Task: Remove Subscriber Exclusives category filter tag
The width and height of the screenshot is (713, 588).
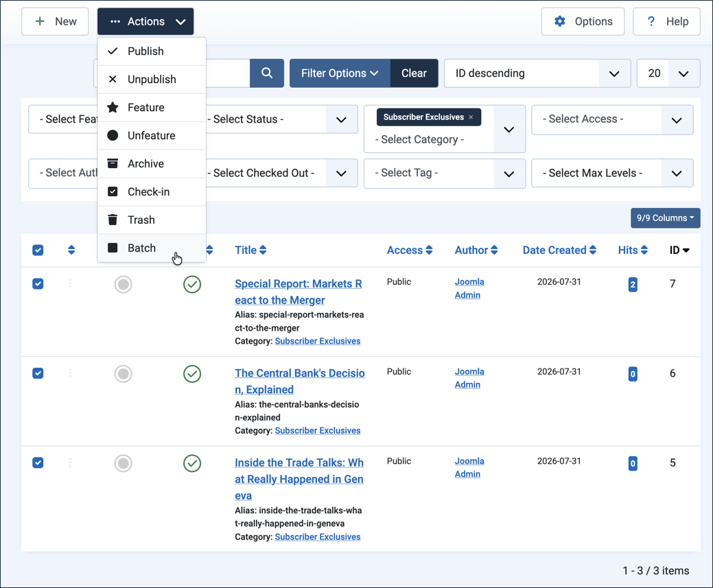Action: click(x=471, y=117)
